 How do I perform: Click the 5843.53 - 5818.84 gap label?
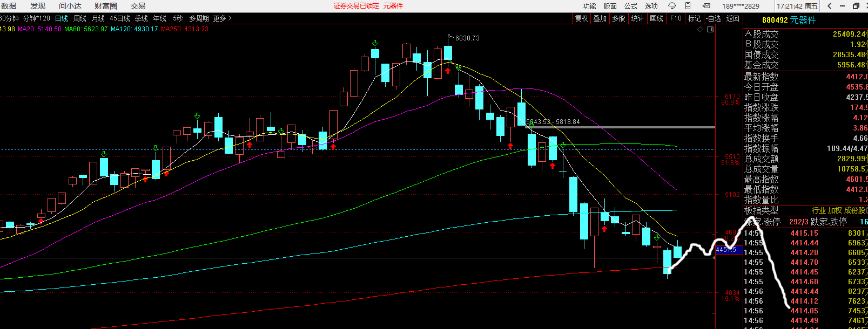coord(553,122)
